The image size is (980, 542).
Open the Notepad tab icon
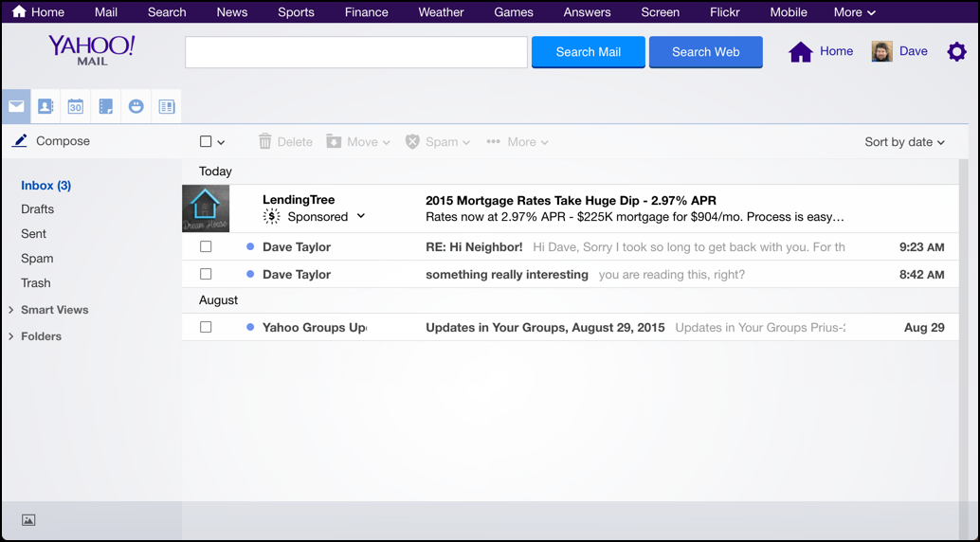[x=105, y=106]
